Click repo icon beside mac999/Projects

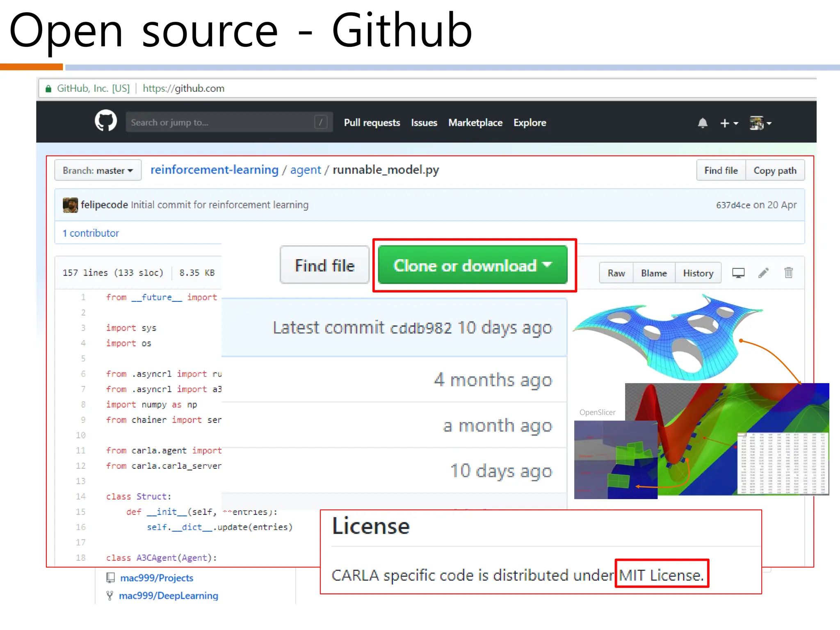[x=110, y=578]
